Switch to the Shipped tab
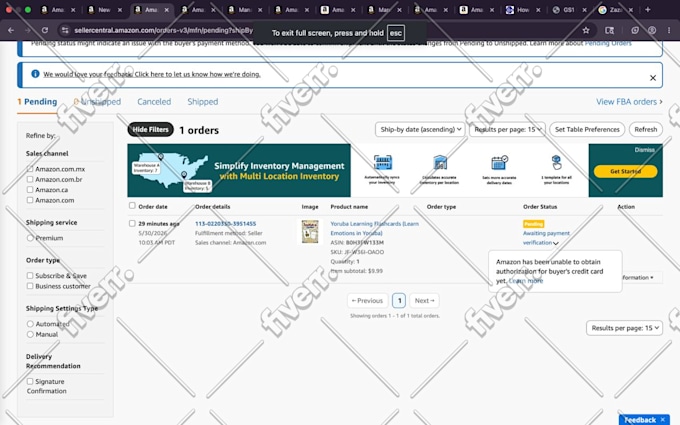Image resolution: width=680 pixels, height=425 pixels. (x=203, y=101)
